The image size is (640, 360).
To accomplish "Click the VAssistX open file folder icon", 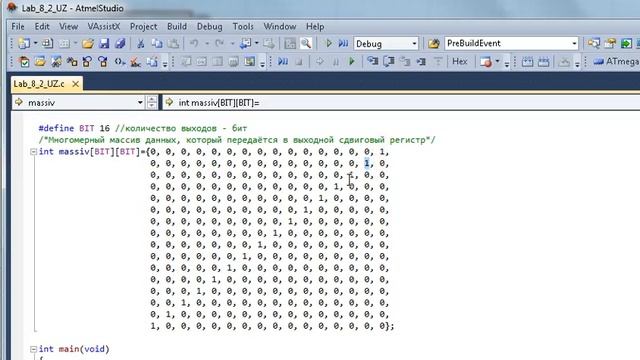I will [40, 62].
